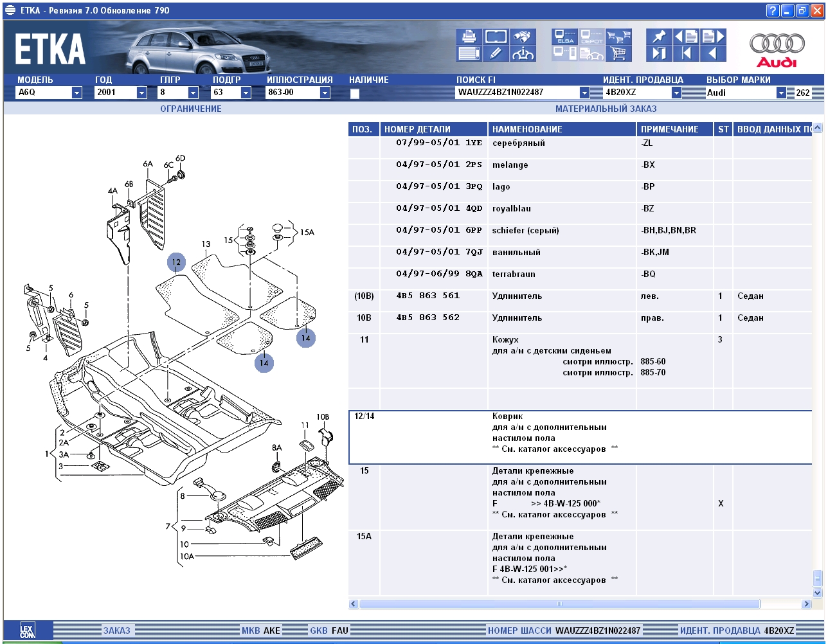Click the ПОИСК FI field with WAUZZZ4BZ1N022487
Viewport: 828px width, 644px height.
(523, 93)
